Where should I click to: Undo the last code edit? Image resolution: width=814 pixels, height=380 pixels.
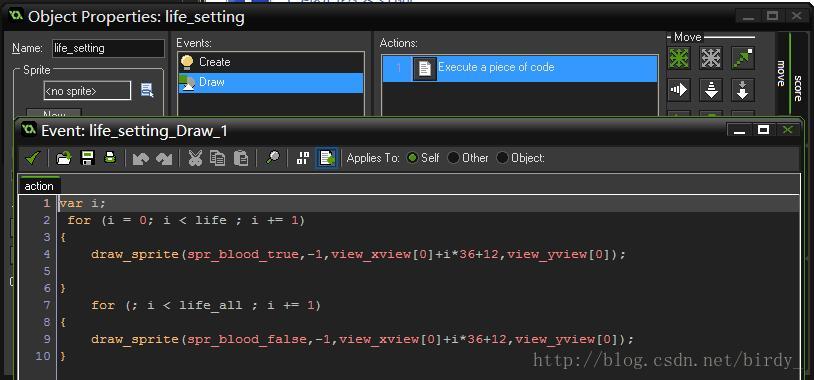click(x=140, y=158)
